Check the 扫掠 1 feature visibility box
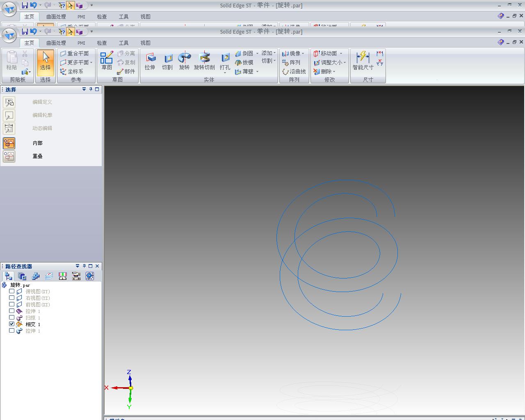 pyautogui.click(x=11, y=317)
